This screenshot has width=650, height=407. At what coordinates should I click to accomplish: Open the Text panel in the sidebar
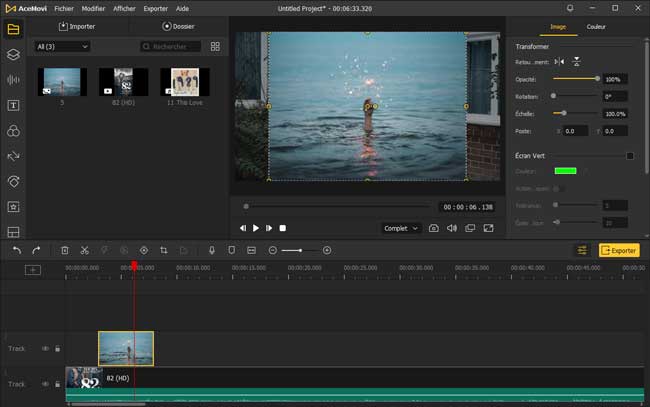(13, 105)
